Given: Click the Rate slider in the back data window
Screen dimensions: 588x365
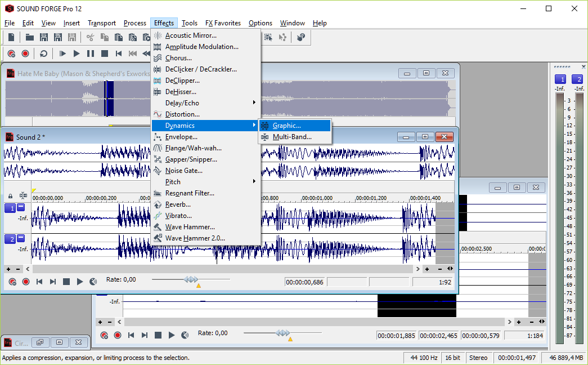Looking at the screenshot, I should 283,333.
